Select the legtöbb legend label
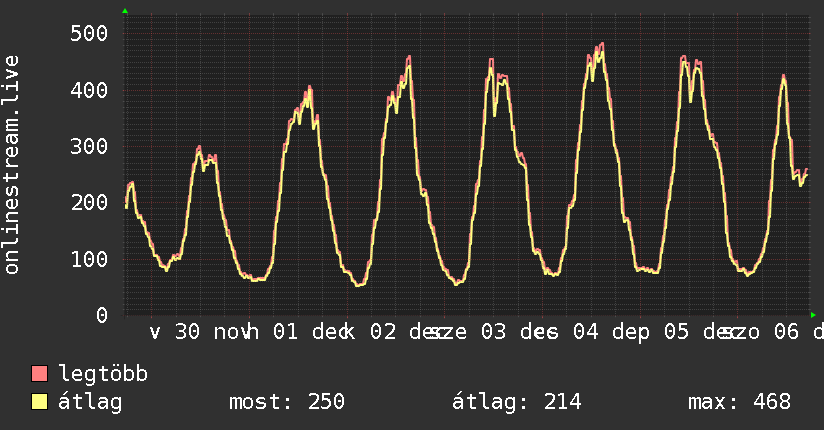This screenshot has width=824, height=430. coord(103,374)
